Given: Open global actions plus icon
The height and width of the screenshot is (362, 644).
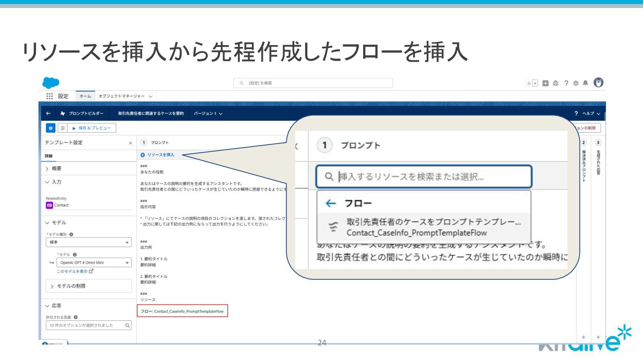Looking at the screenshot, I should click(x=545, y=83).
